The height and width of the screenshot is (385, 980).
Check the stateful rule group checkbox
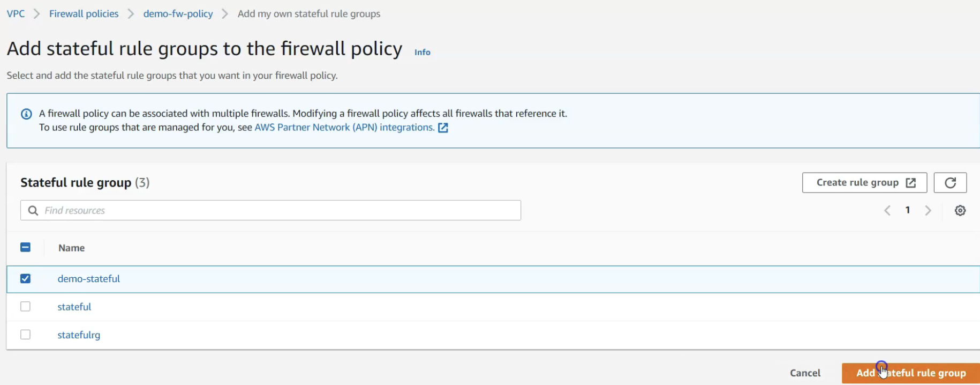(25, 307)
